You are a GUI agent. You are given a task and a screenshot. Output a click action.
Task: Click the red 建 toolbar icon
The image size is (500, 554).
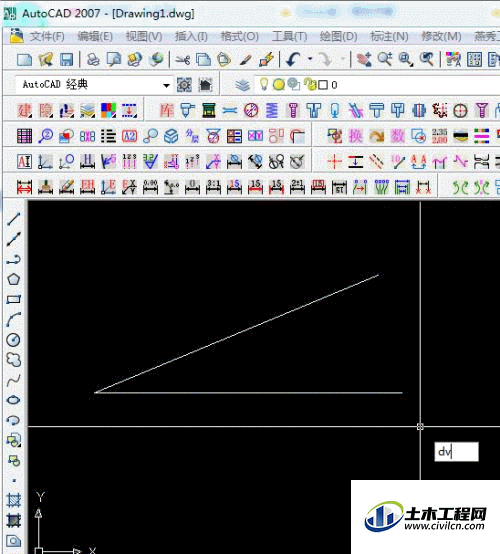coord(25,110)
